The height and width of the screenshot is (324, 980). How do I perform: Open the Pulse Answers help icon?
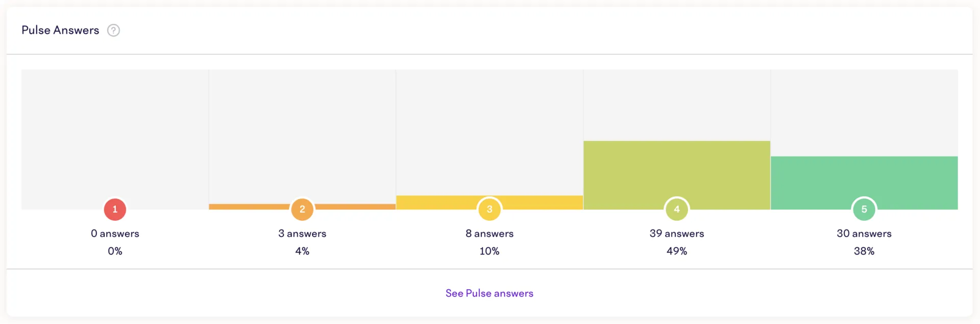tap(113, 30)
